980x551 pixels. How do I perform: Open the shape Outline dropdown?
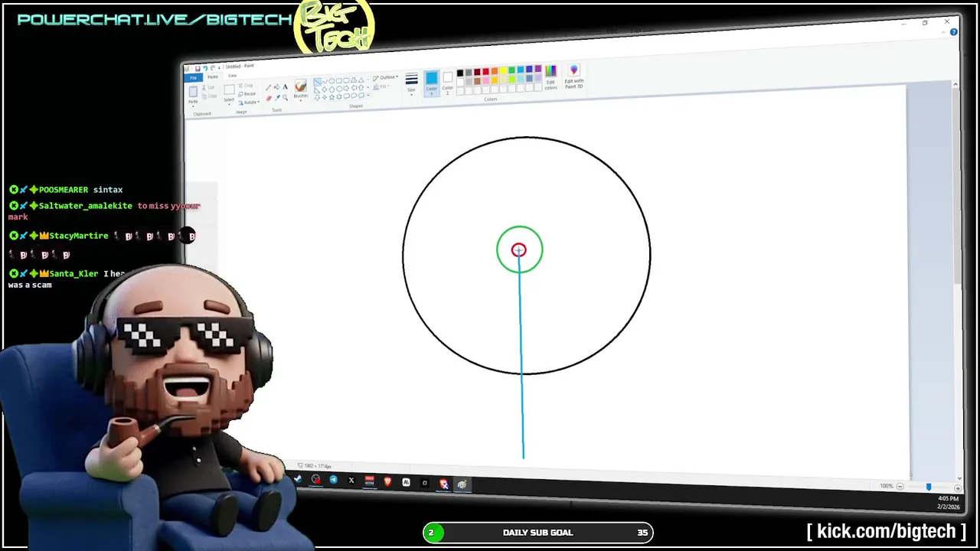[x=386, y=77]
